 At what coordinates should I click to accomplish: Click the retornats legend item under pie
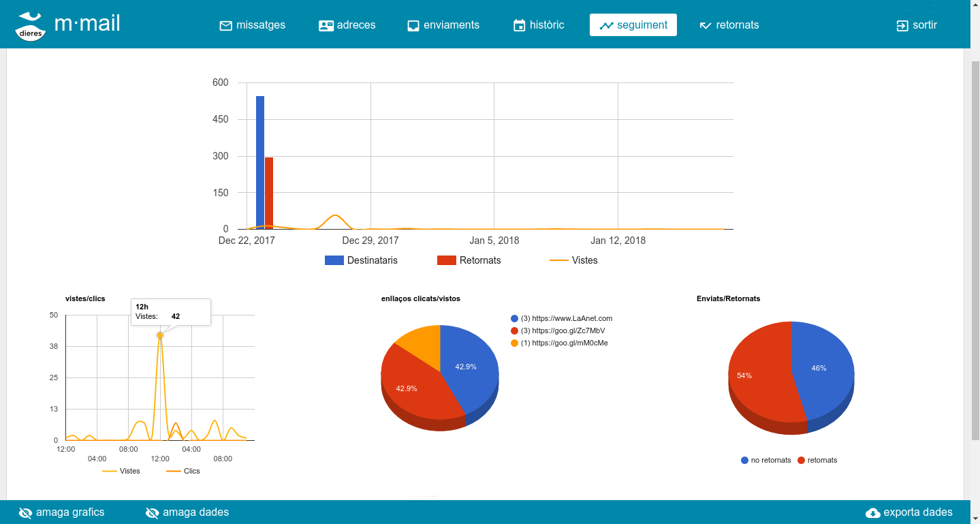point(817,460)
